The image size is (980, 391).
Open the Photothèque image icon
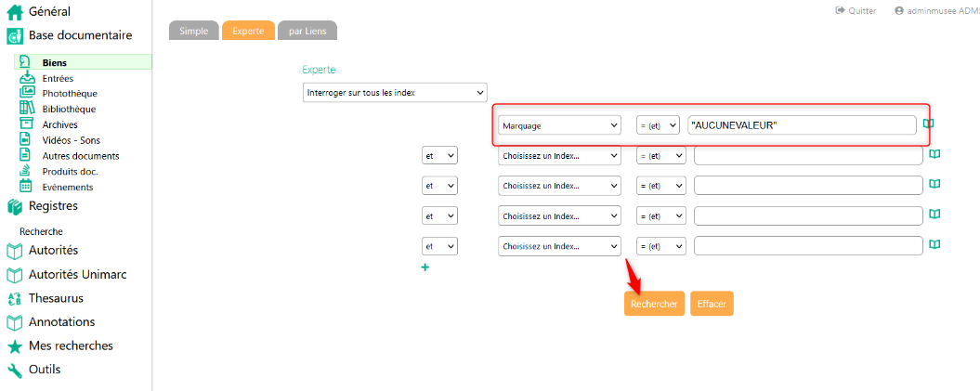(26, 93)
